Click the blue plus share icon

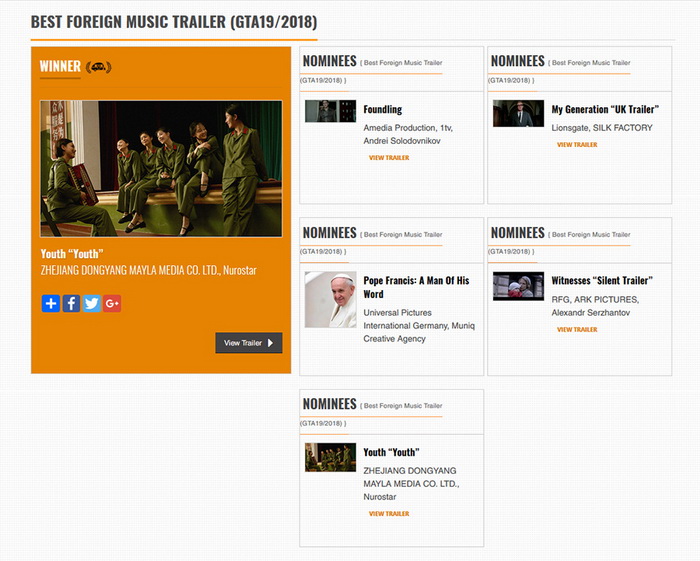pos(51,303)
